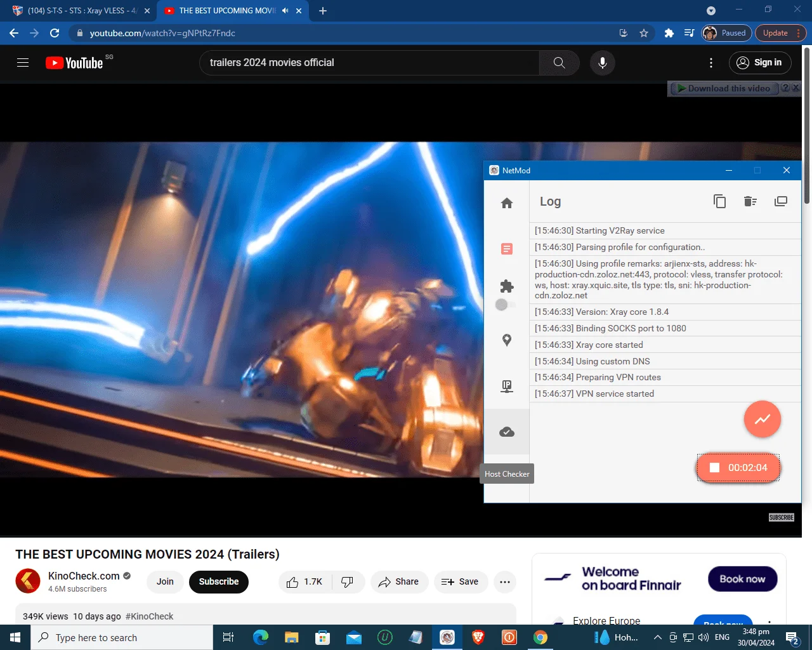Viewport: 812px width, 650px height.
Task: Run search with the magnifier button
Action: pyautogui.click(x=559, y=62)
